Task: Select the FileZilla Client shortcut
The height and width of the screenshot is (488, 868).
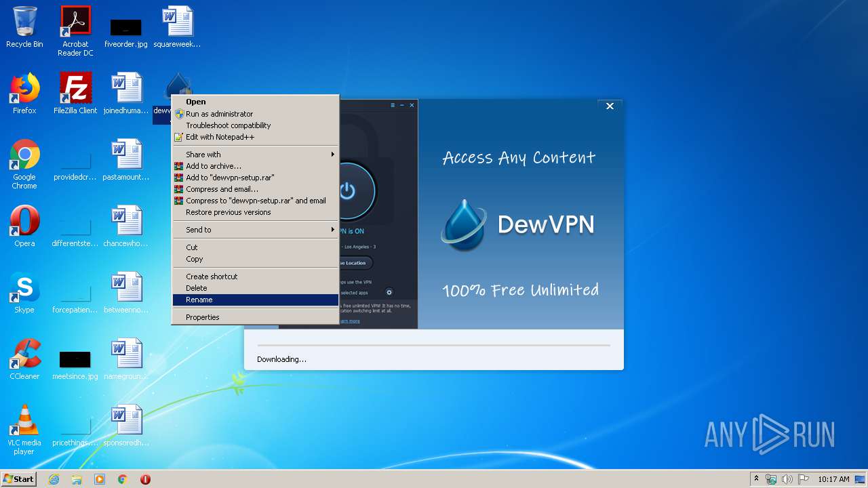Action: 75,94
